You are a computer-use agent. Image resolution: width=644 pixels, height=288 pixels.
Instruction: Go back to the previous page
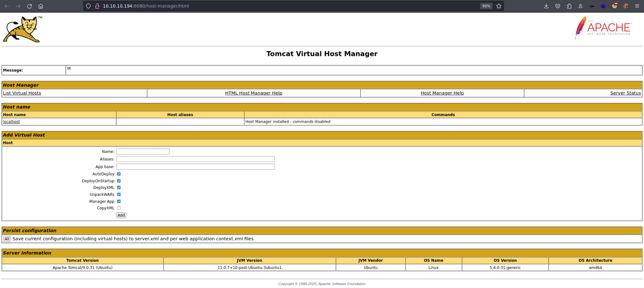pos(7,6)
